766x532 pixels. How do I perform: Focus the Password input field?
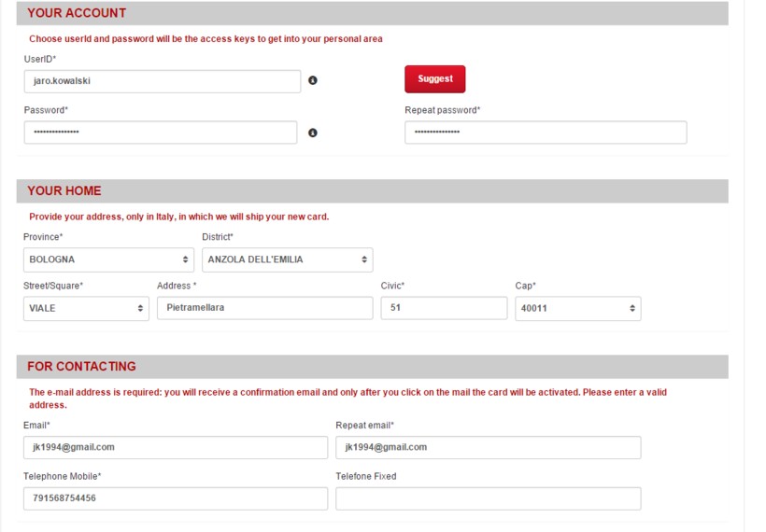click(x=161, y=133)
